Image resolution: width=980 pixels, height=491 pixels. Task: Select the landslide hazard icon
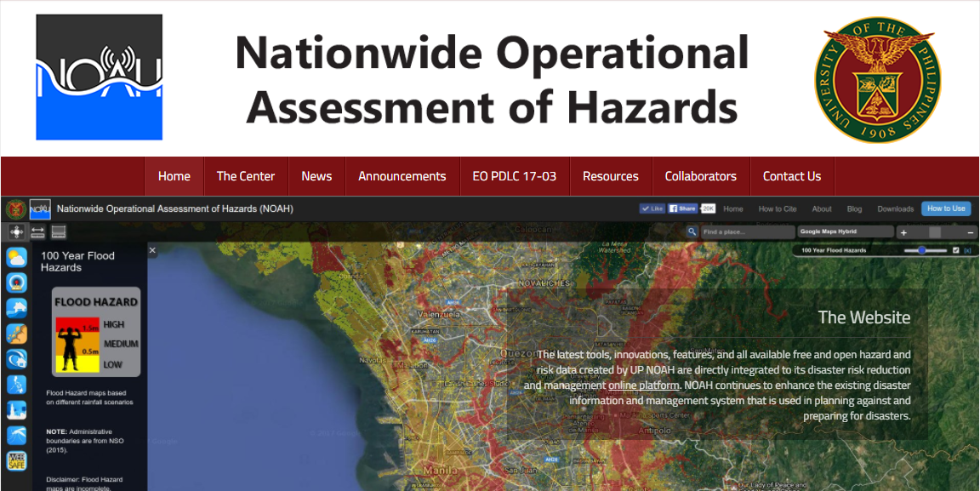click(x=16, y=334)
